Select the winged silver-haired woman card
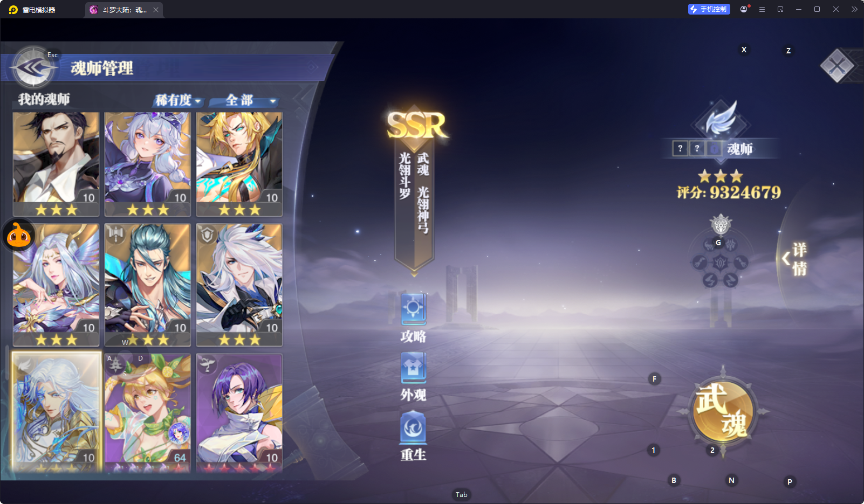This screenshot has width=864, height=504. pos(56,285)
